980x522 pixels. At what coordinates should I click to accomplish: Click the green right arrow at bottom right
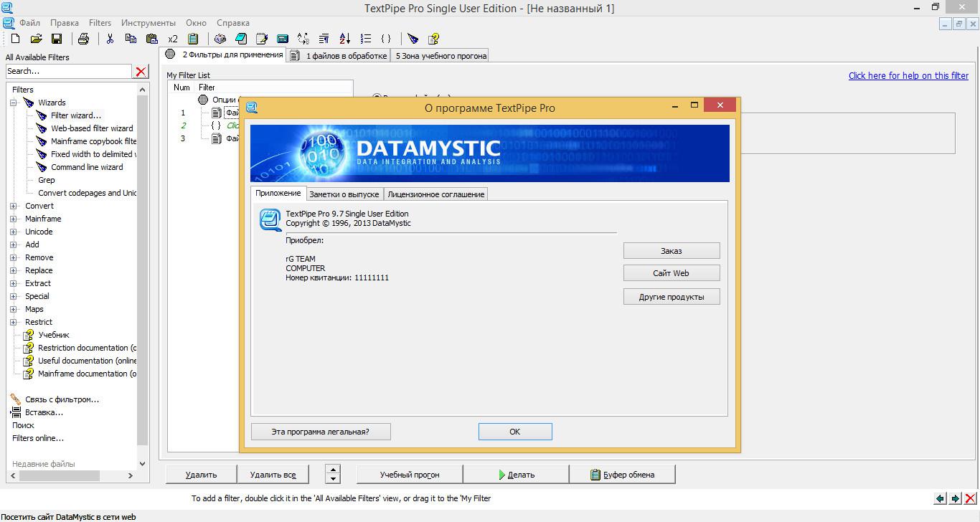pos(956,498)
